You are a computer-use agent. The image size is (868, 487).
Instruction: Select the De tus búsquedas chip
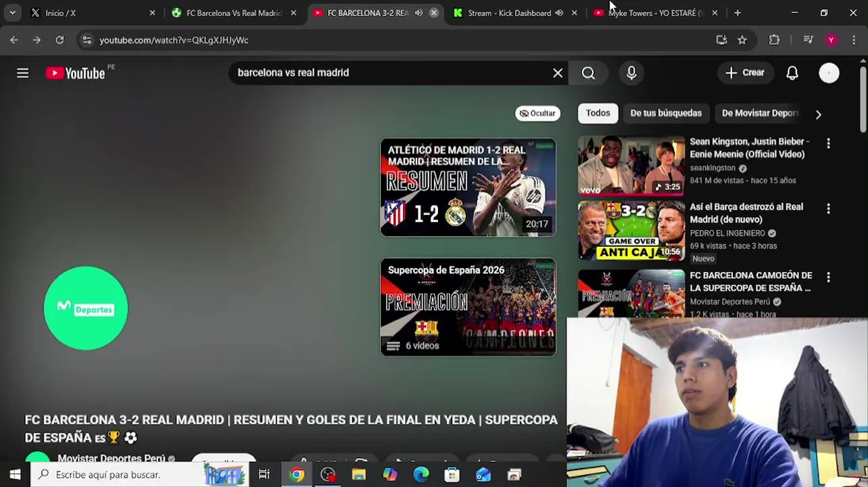coord(666,114)
